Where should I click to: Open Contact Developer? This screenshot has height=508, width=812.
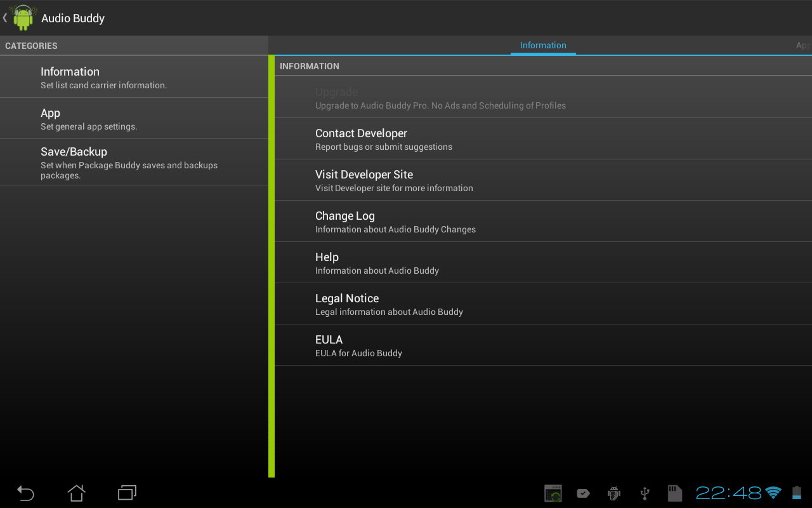point(543,138)
